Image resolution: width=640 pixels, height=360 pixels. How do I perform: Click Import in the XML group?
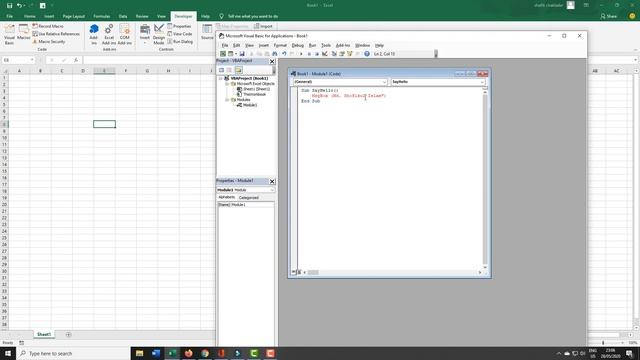point(263,26)
